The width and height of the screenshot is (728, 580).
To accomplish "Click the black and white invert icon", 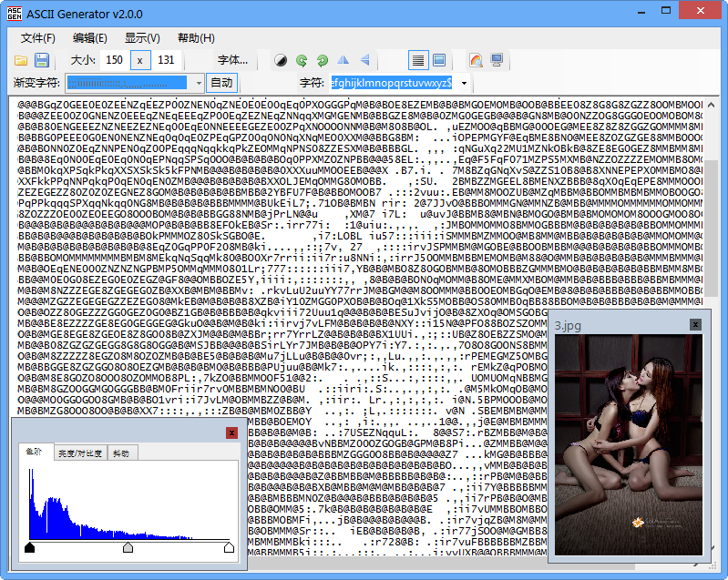I will click(281, 60).
